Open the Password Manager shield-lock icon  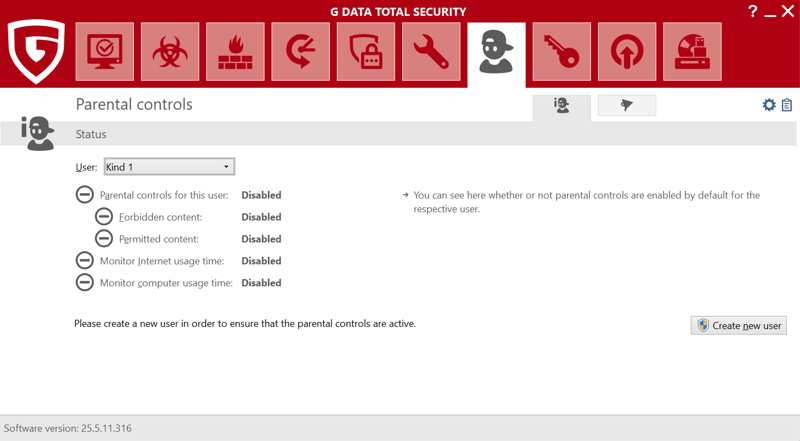pos(366,52)
